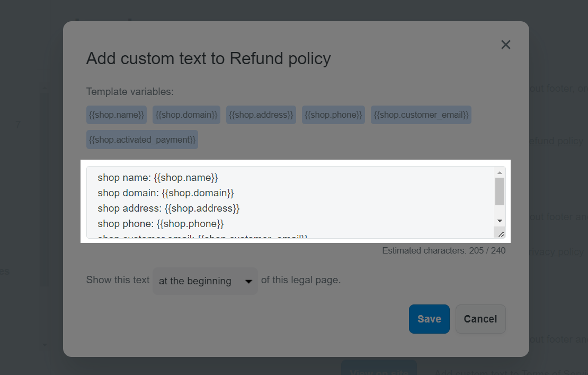Click the dialog title 'Add custom text to Refund policy'

coord(209,58)
